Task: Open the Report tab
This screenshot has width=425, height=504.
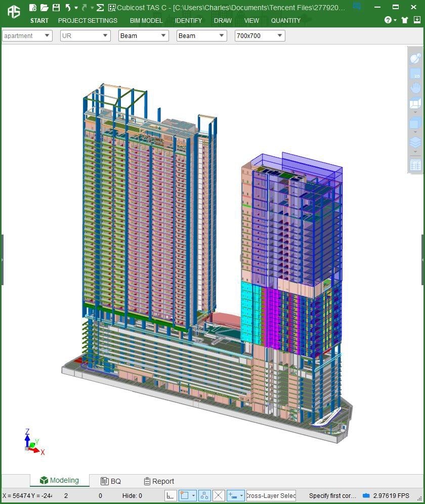Action: pyautogui.click(x=159, y=481)
